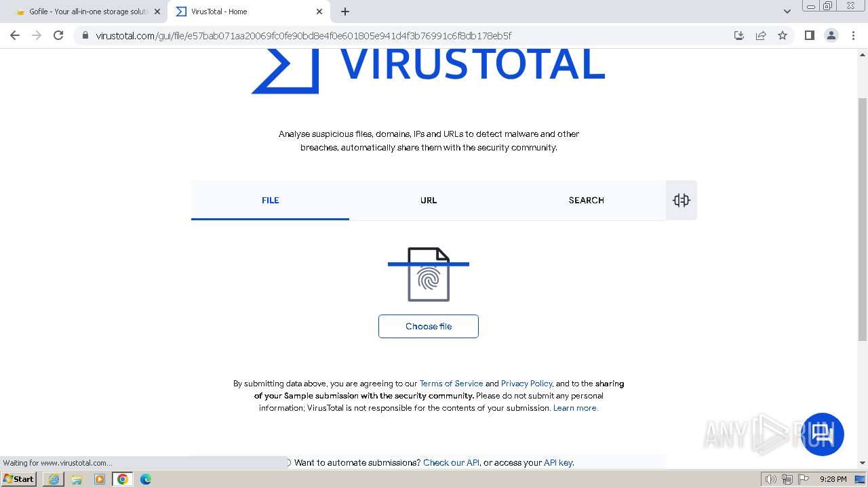Open media player from taskbar
The image size is (868, 488).
click(100, 479)
